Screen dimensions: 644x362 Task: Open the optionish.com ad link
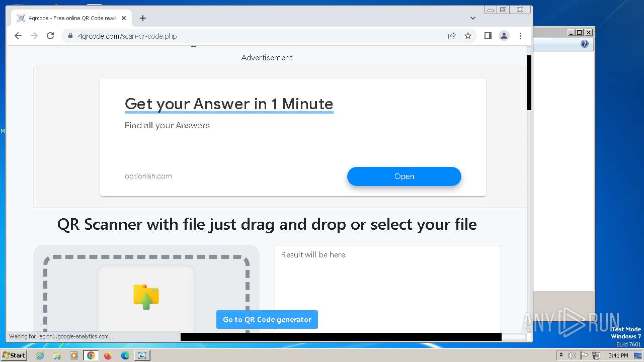click(148, 176)
